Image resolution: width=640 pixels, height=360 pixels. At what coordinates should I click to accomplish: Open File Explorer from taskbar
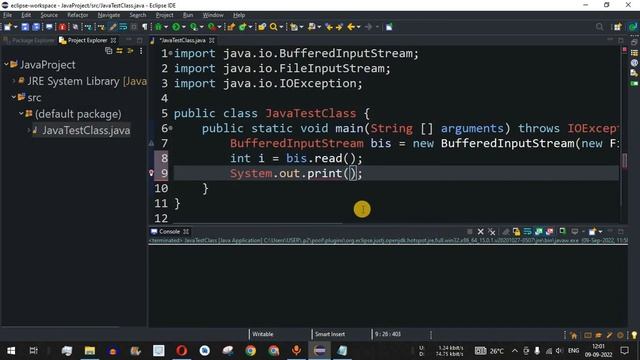(x=90, y=351)
